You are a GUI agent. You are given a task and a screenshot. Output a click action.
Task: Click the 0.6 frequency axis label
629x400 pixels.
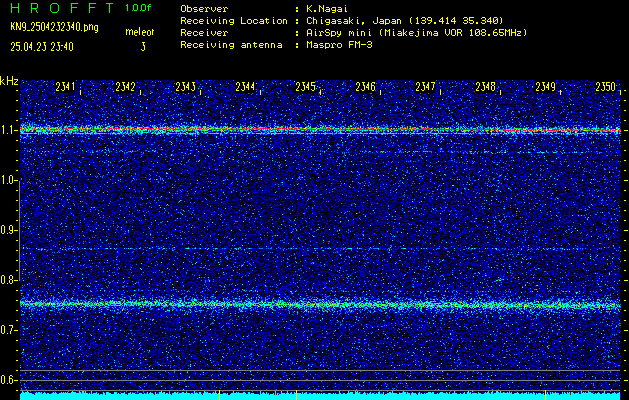[8, 380]
